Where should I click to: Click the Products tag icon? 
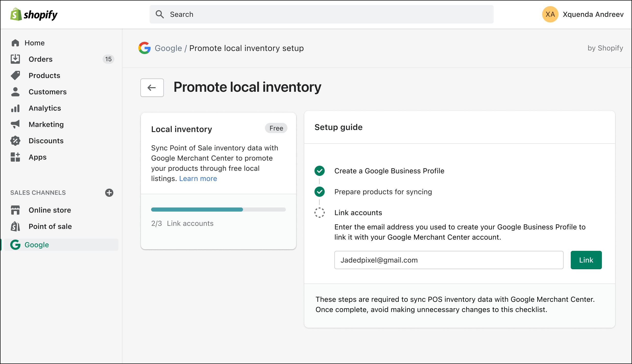15,75
